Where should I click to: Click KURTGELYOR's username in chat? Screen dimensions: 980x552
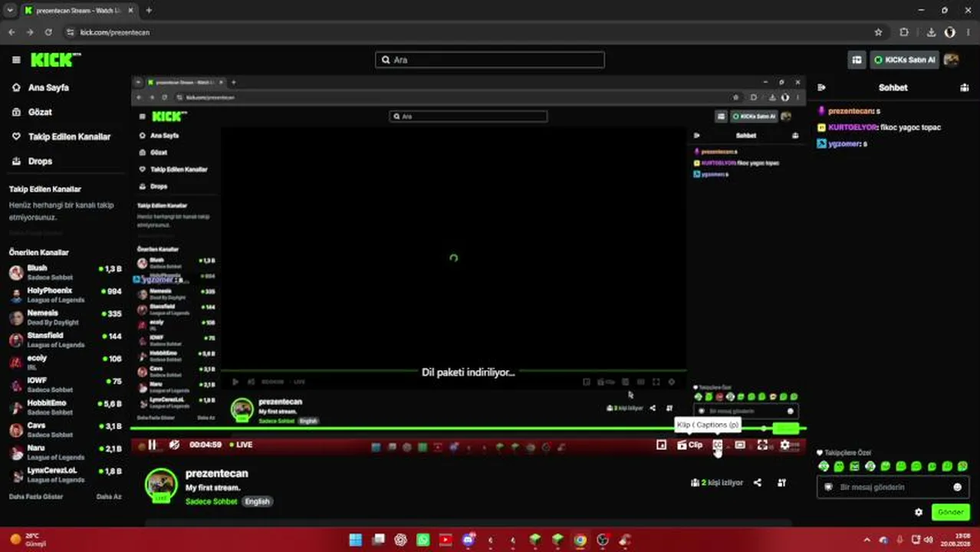[853, 127]
